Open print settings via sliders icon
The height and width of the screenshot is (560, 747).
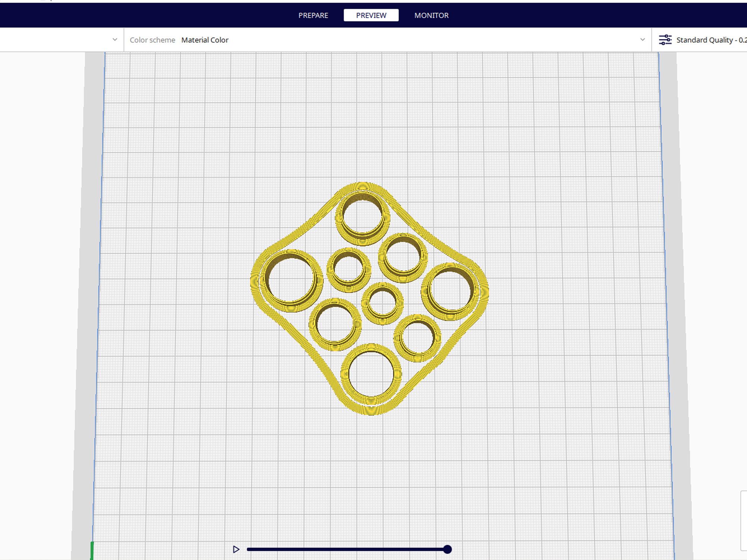[x=665, y=40]
